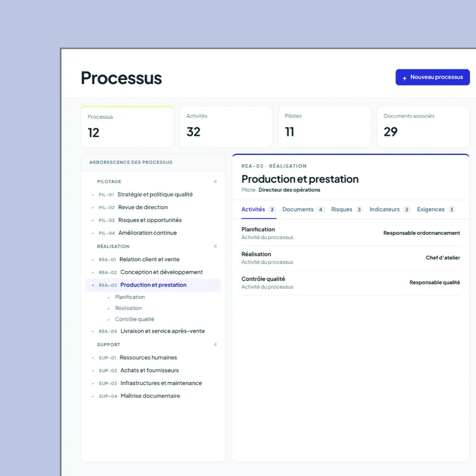
Task: Click the Chef d'atelier responsible label
Action: click(443, 258)
